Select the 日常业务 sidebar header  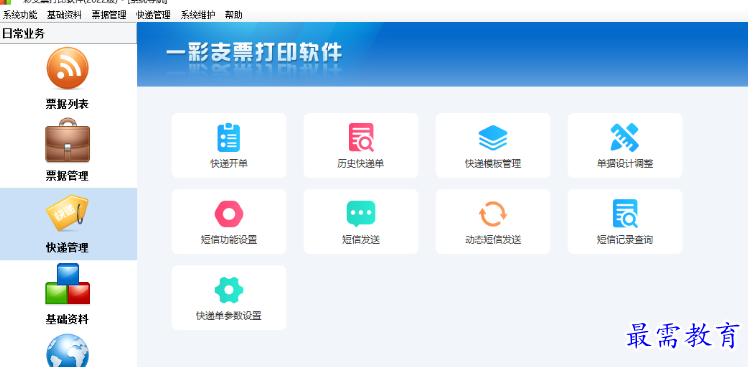68,33
